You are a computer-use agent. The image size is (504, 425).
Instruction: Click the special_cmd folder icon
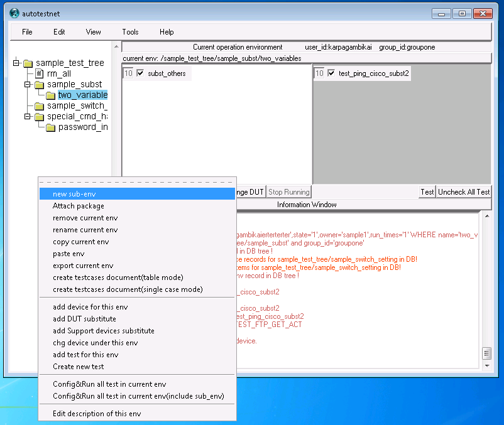39,117
